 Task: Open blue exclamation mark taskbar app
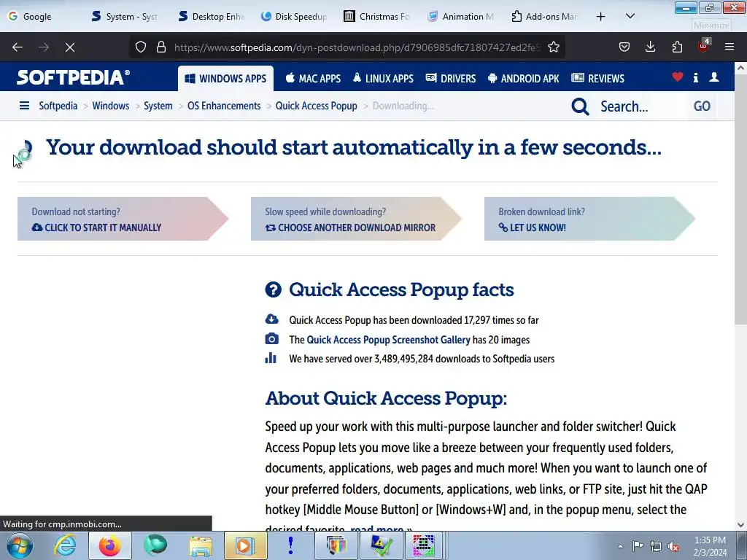(x=290, y=545)
